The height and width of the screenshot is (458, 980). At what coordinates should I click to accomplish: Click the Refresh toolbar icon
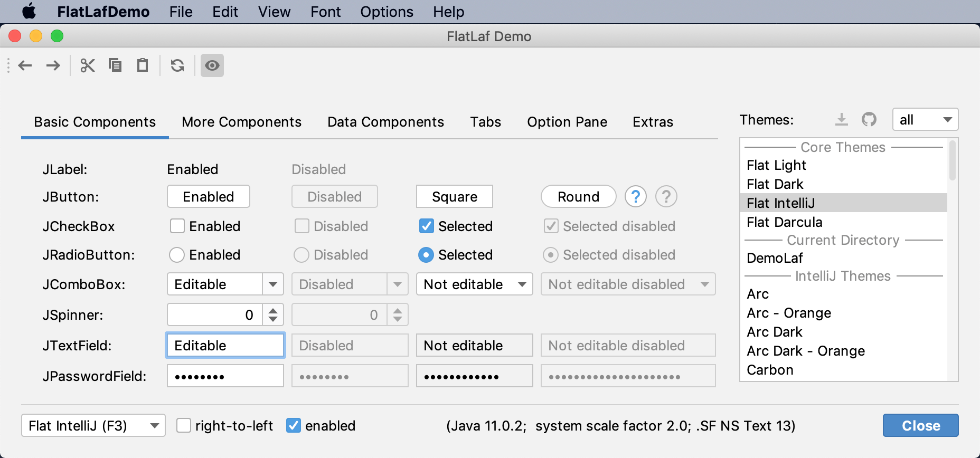click(177, 65)
